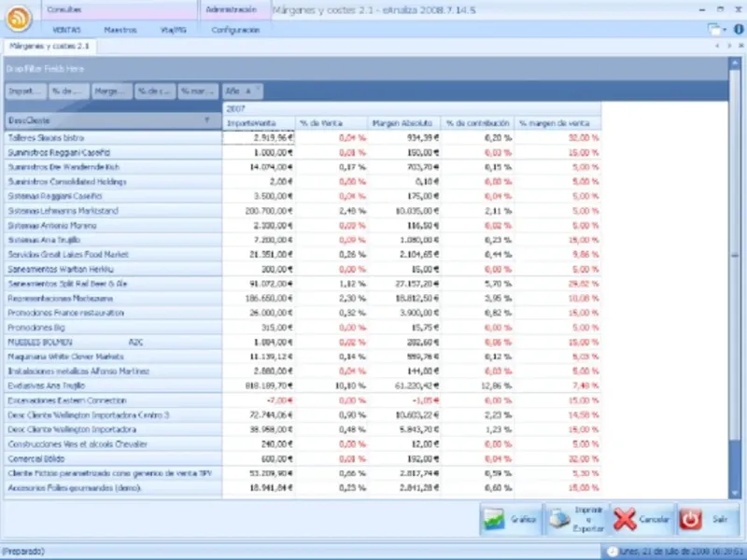Click the 14.074,00 € sales amount cell
This screenshot has width=747, height=560.
pos(259,167)
